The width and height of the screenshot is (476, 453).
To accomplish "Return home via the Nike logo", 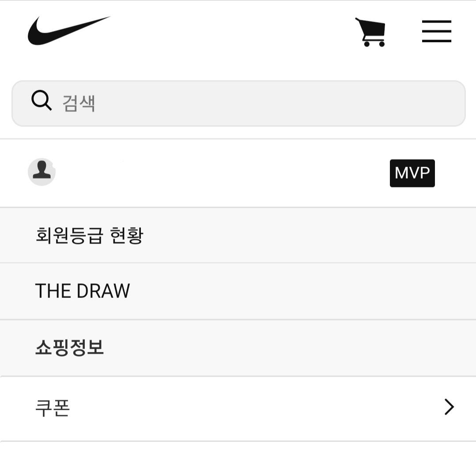I will point(69,30).
